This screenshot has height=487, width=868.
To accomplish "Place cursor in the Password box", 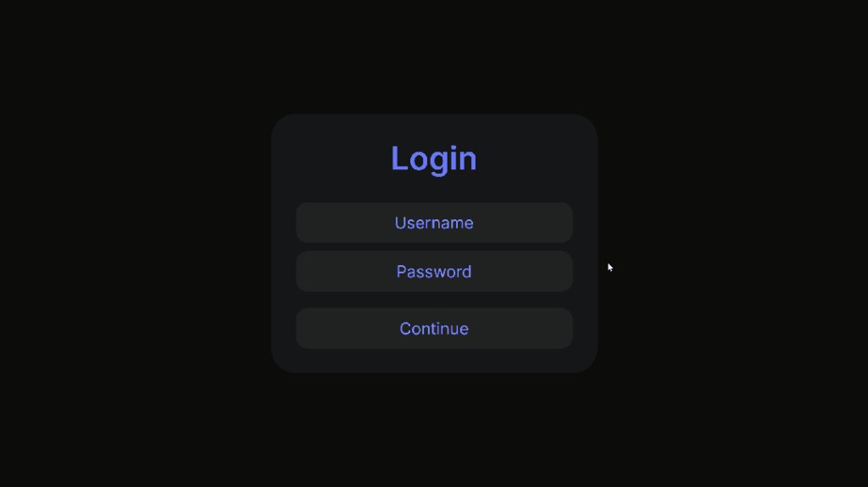I will click(x=434, y=271).
